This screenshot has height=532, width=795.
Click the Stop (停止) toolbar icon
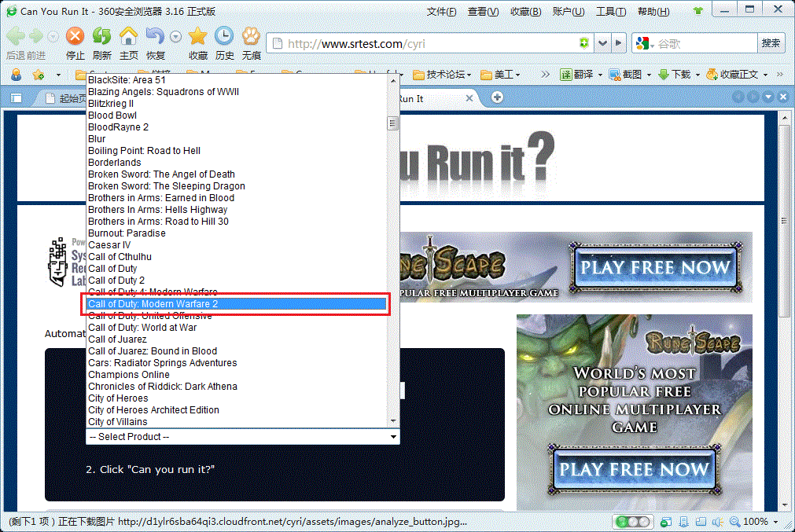pos(75,36)
